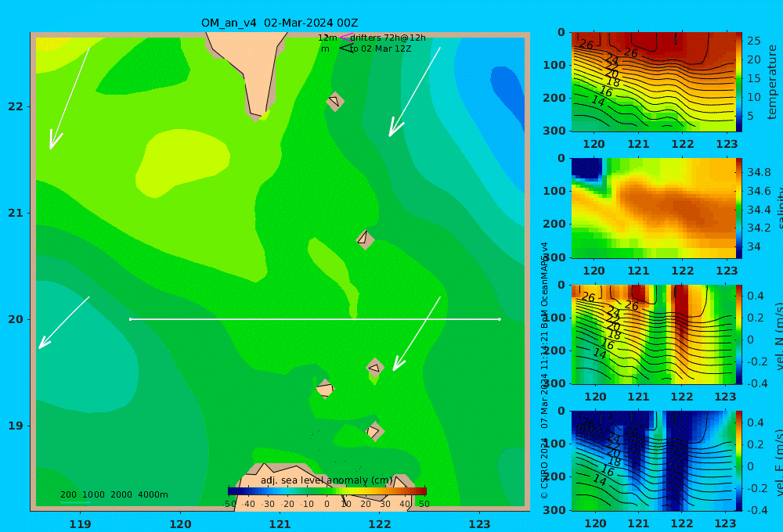Click longitude label 122 under main map

click(380, 524)
